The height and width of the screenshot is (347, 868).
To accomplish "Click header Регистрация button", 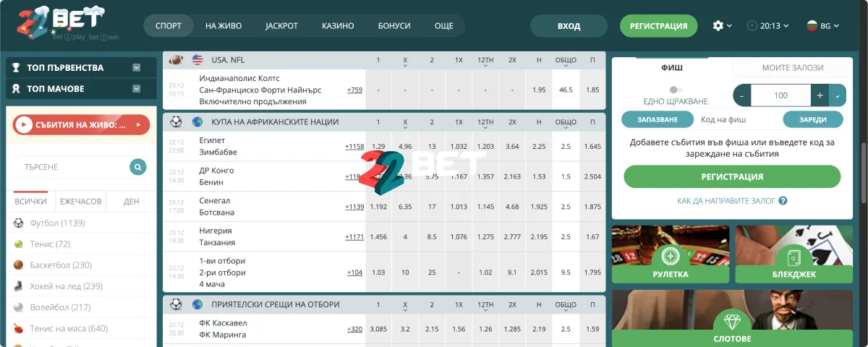I will click(x=658, y=26).
